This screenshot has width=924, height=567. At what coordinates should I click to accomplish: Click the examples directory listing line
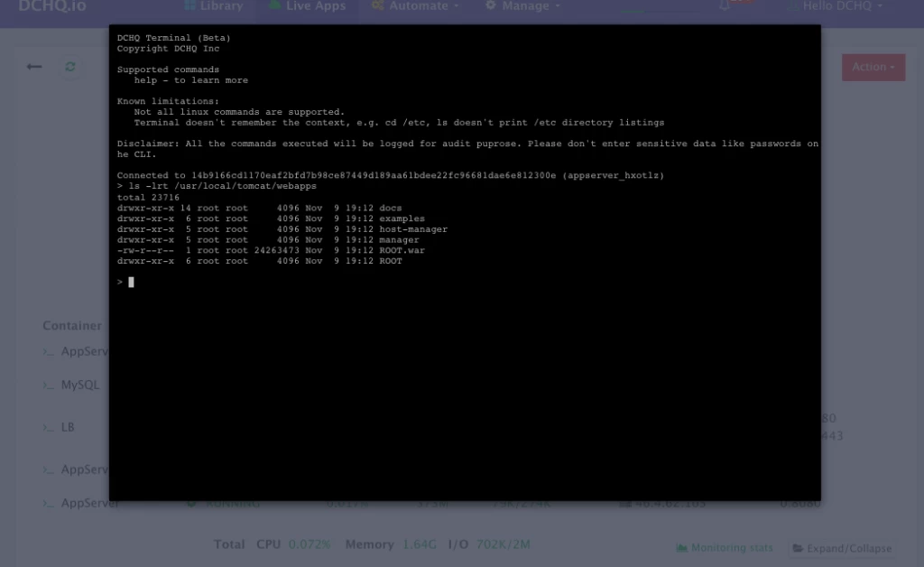[271, 218]
